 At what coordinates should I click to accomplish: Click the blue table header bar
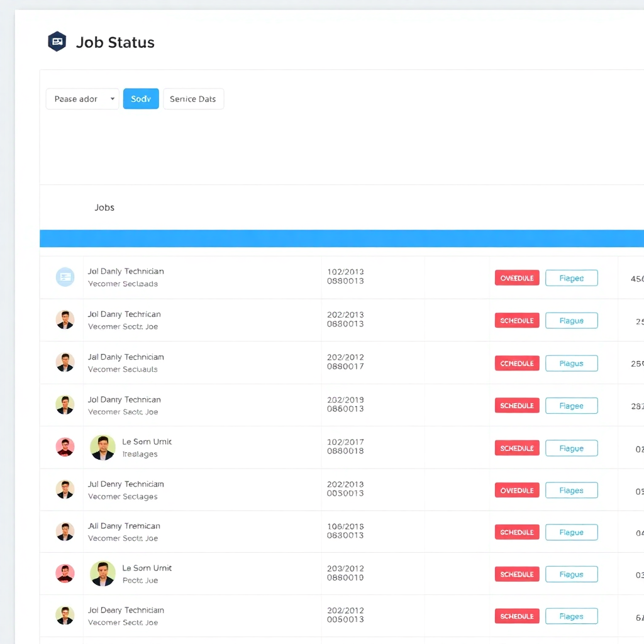(x=341, y=238)
